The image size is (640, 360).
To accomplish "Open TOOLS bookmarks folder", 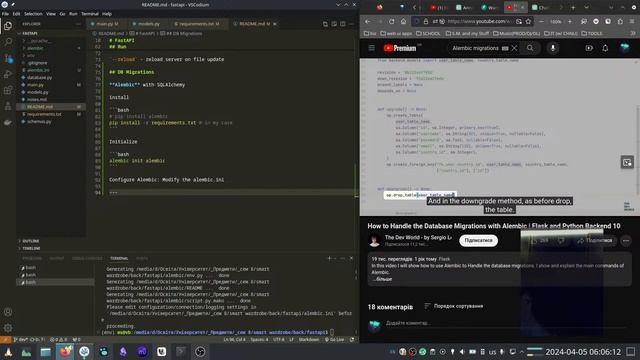I will click(x=591, y=33).
